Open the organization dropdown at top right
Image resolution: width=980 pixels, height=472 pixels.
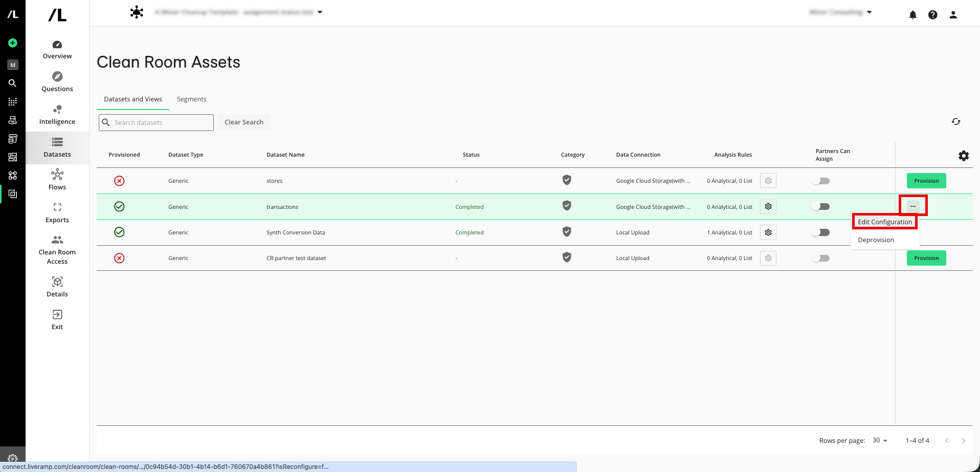[869, 12]
